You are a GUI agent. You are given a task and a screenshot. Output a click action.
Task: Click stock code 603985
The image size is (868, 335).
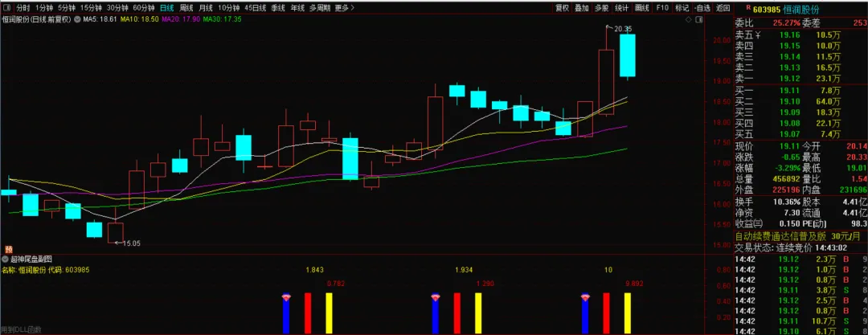768,9
